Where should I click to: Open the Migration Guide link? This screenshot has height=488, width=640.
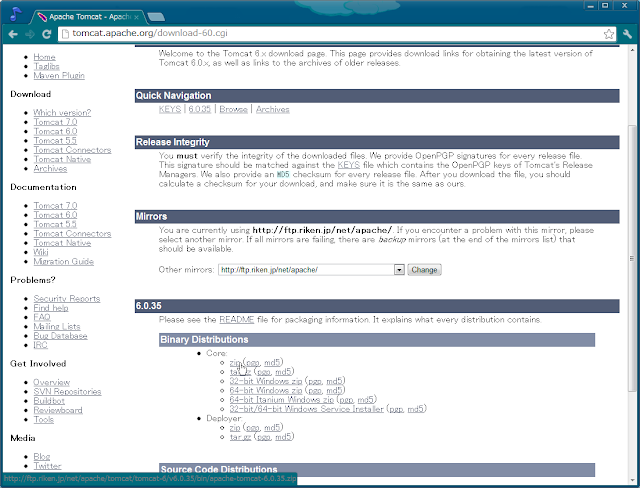[64, 262]
